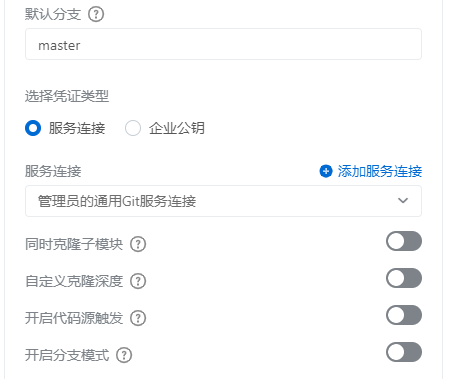Click the blue plus icon for 添加服务连接
Image resolution: width=449 pixels, height=379 pixels.
point(326,171)
